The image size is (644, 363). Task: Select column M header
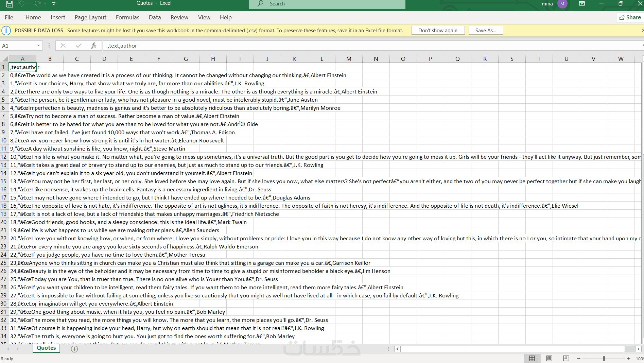349,59
